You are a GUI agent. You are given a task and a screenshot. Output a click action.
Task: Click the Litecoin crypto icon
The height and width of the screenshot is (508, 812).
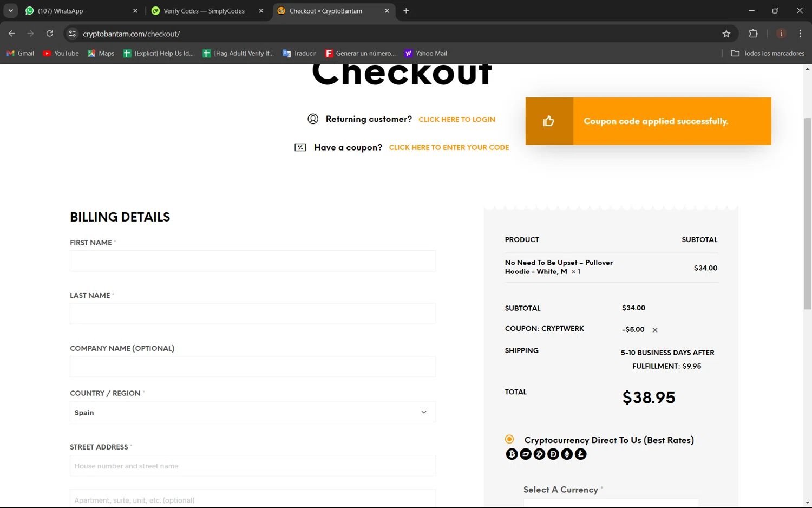(580, 454)
